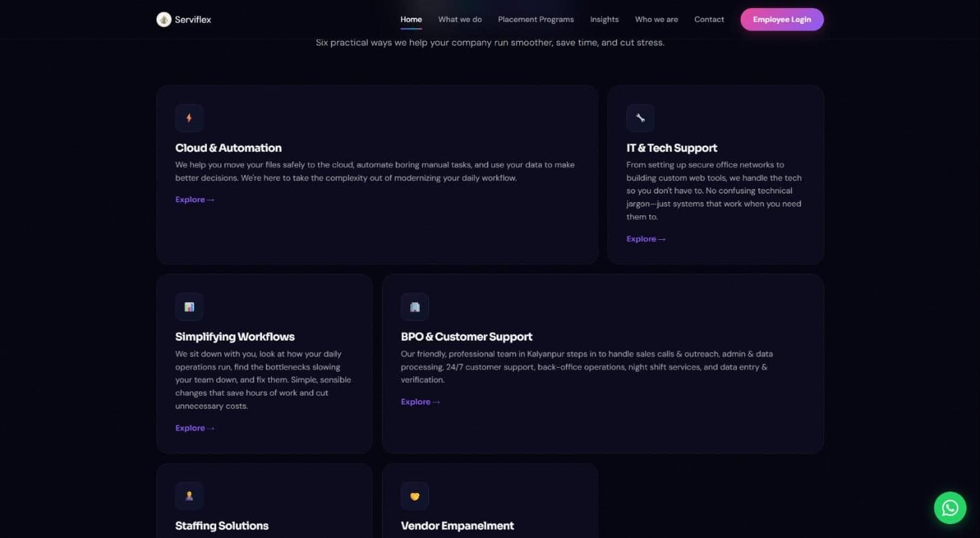This screenshot has height=538, width=980.
Task: Click the person Staffing Solutions icon
Action: (189, 496)
